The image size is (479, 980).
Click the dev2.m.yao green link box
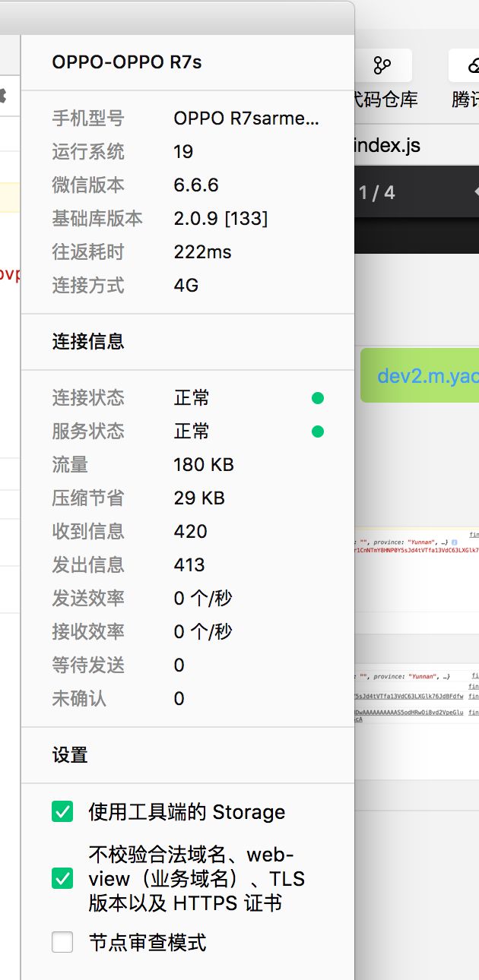coord(420,376)
